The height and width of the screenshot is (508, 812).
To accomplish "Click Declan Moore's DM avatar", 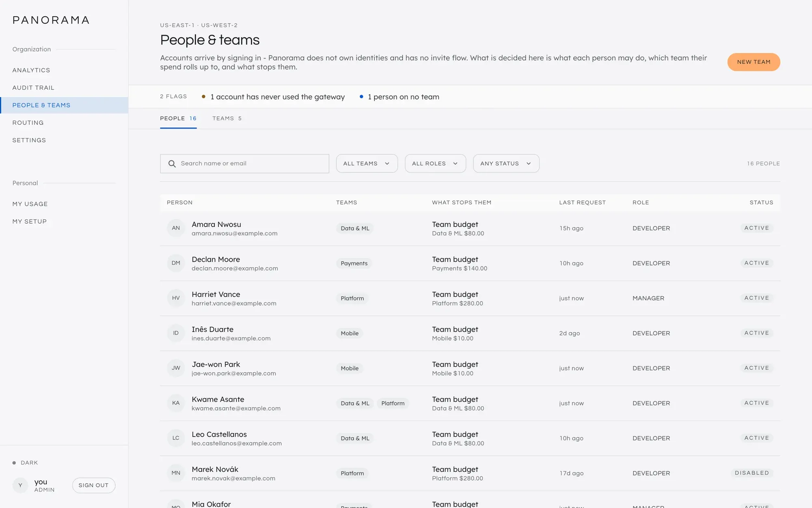I will (176, 263).
